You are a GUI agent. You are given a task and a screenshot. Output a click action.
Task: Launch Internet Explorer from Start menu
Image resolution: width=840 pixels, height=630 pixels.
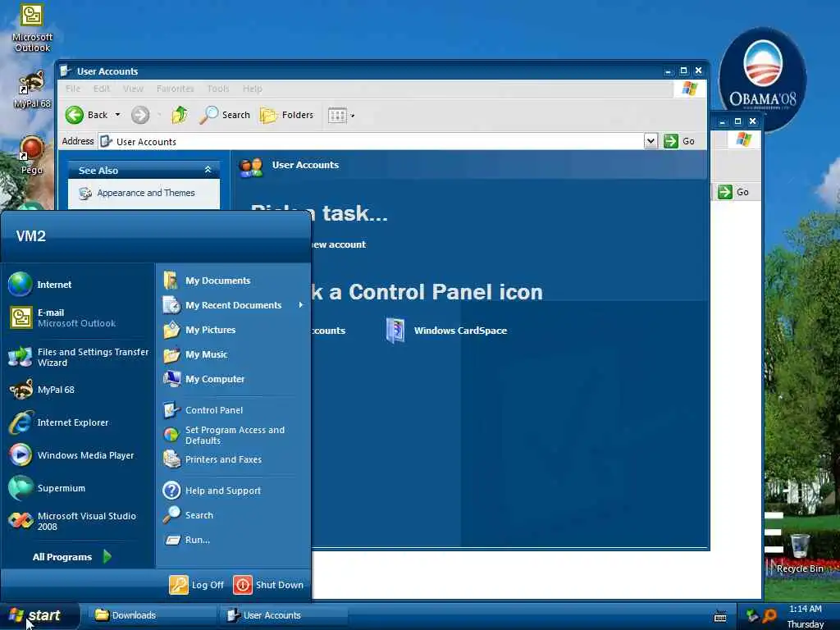(78, 422)
